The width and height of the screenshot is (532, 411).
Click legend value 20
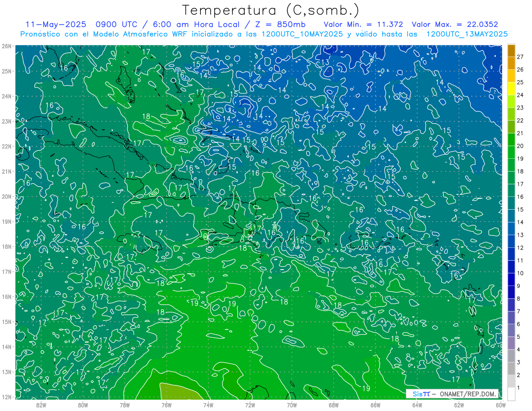click(520, 146)
